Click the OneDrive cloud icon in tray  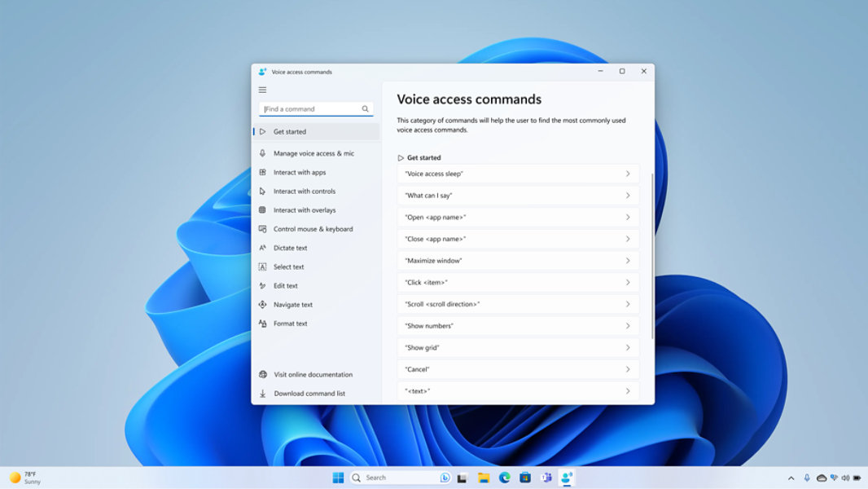point(822,478)
